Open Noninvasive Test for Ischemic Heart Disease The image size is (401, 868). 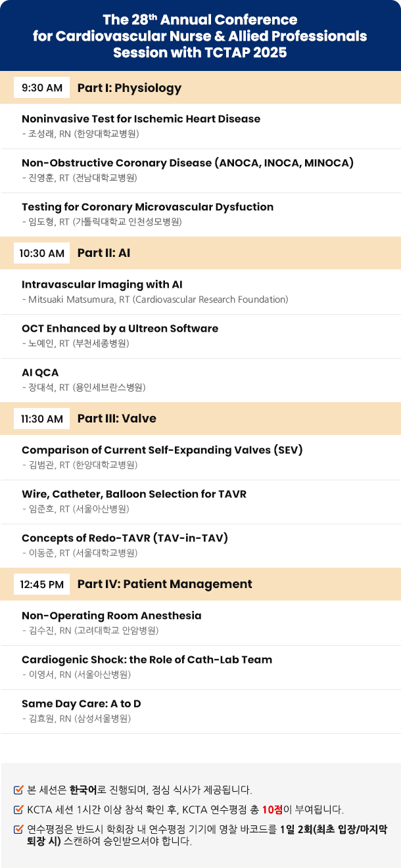(141, 119)
